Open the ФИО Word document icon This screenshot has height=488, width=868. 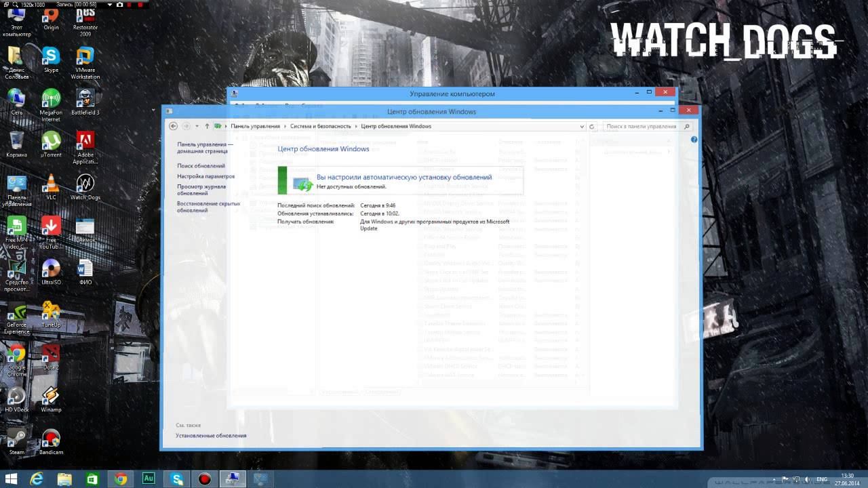[x=85, y=272]
